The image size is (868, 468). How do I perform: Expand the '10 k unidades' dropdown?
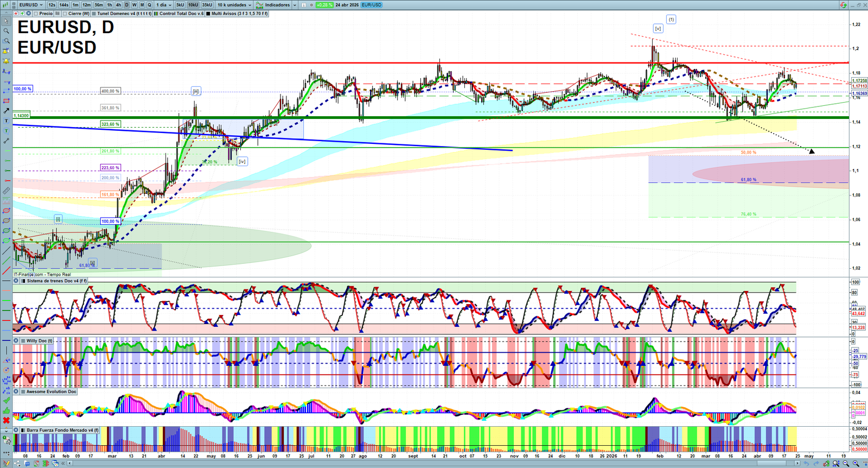(x=234, y=5)
